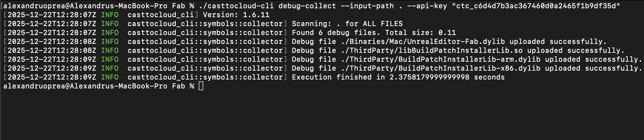The image size is (644, 140).
Task: Click the casttocloud_cli module name on Version line
Action: pyautogui.click(x=161, y=15)
